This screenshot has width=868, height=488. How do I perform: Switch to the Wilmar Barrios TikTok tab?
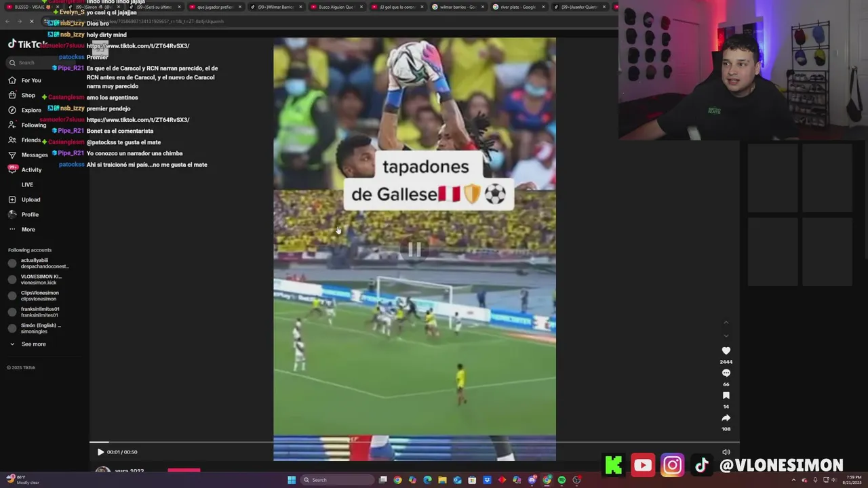(x=275, y=7)
